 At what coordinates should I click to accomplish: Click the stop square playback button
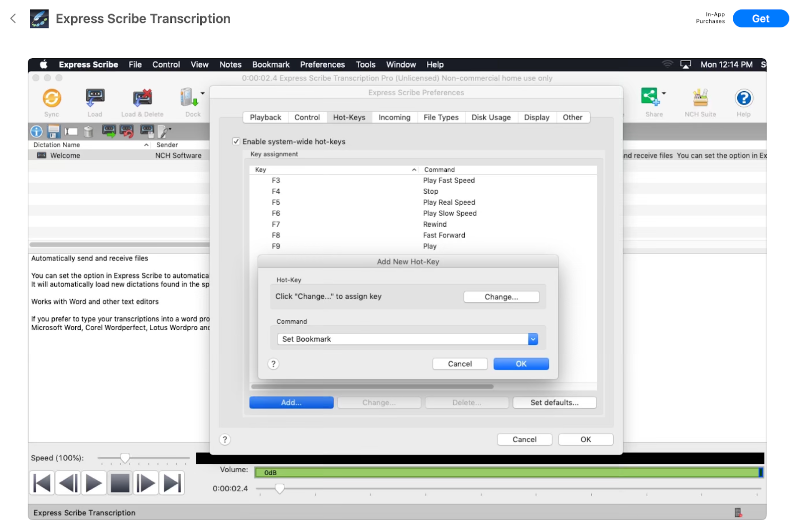tap(120, 483)
